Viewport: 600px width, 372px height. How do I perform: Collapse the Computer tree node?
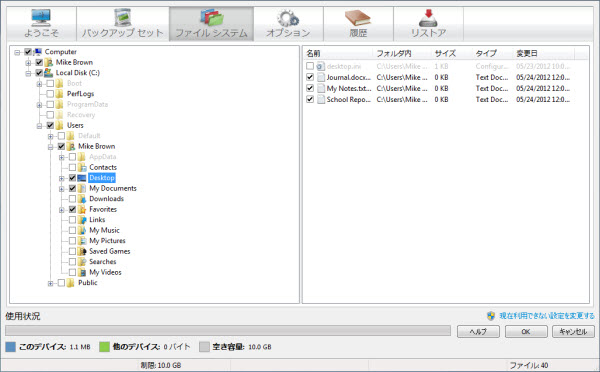coord(17,52)
